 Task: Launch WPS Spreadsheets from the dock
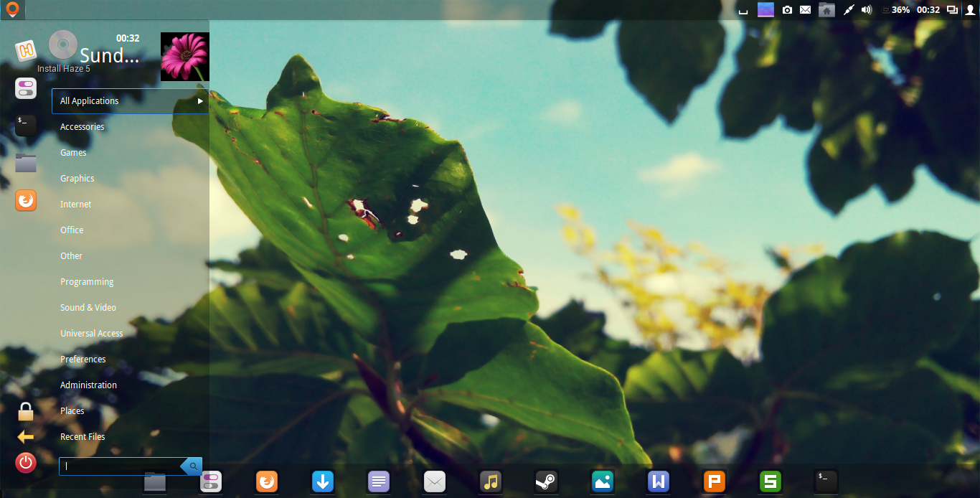click(x=771, y=481)
